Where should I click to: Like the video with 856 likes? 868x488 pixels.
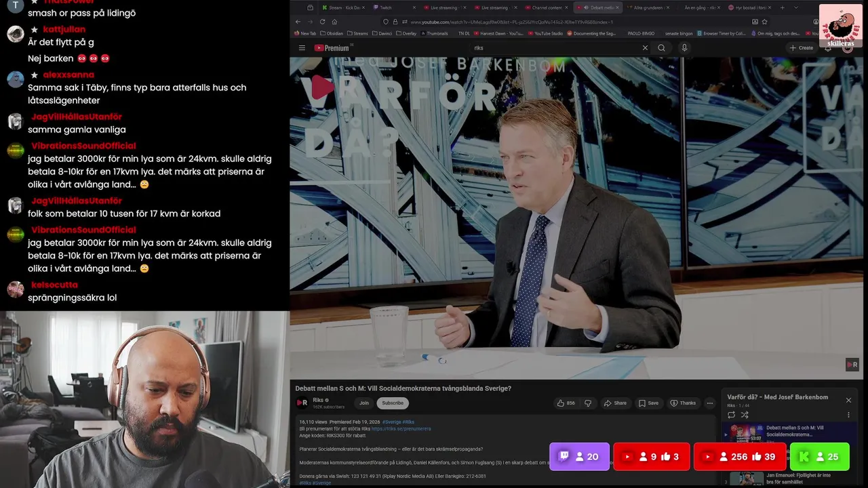click(566, 403)
